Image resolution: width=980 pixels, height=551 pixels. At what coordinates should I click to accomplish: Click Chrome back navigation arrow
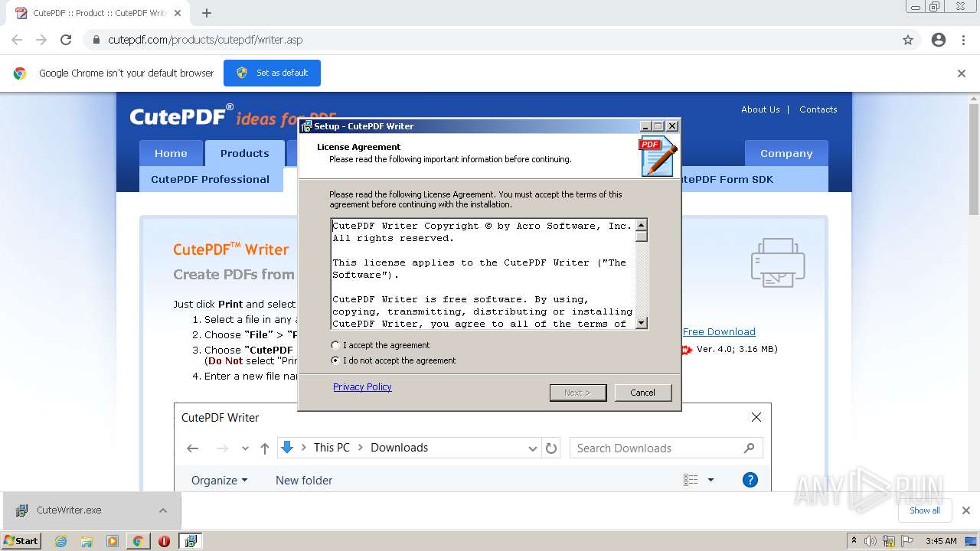[x=17, y=40]
